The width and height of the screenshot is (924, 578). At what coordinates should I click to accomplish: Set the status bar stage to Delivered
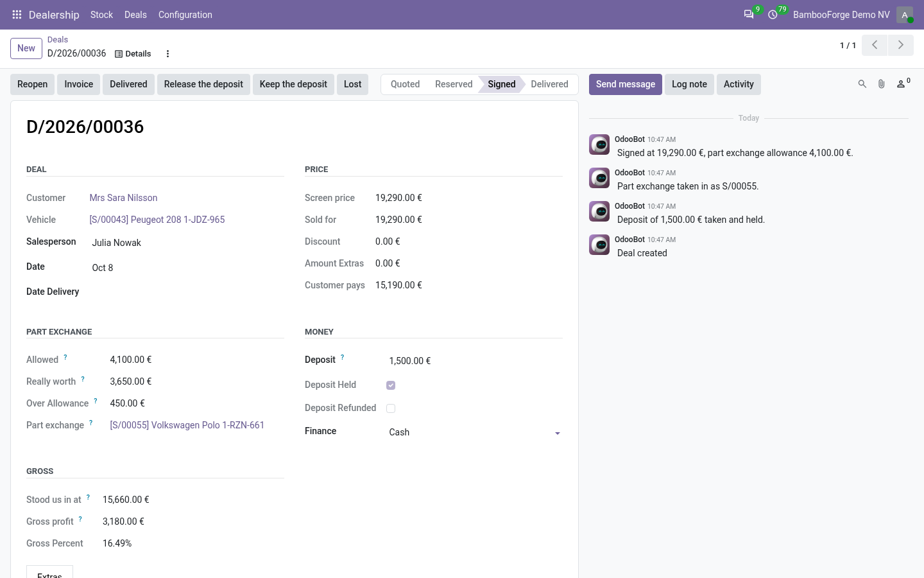pyautogui.click(x=550, y=84)
